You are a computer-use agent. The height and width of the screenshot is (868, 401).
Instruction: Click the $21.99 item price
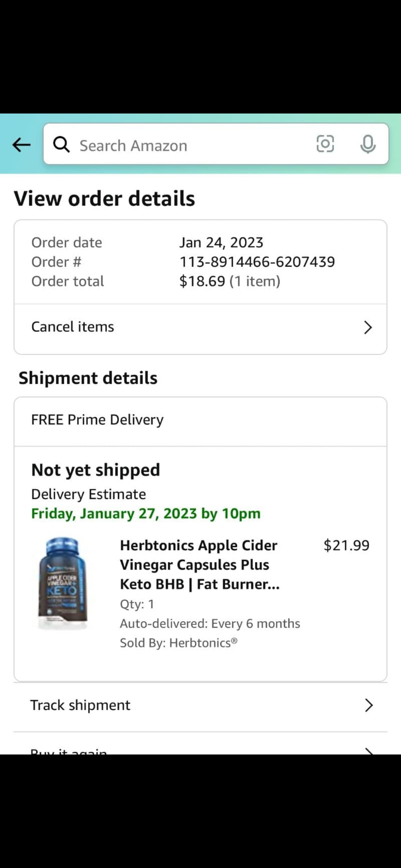coord(346,546)
